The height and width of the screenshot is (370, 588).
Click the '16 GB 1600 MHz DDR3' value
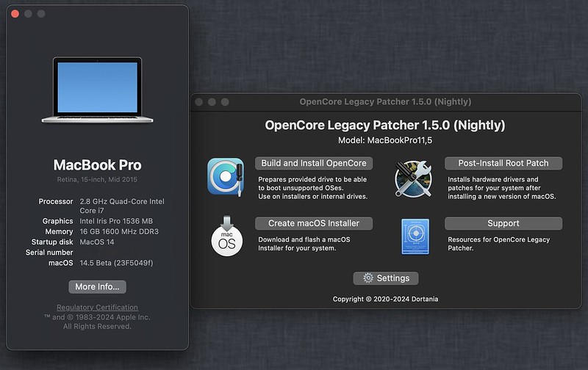119,231
